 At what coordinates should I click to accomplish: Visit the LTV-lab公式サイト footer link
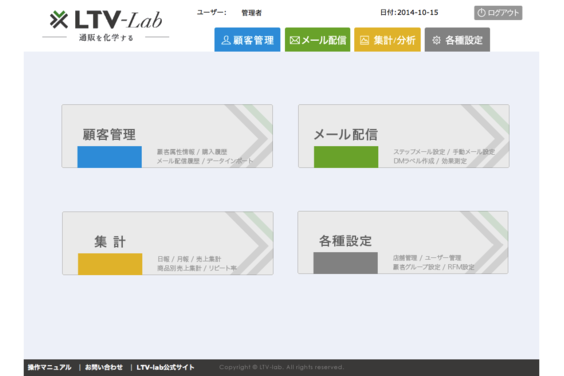click(x=165, y=367)
